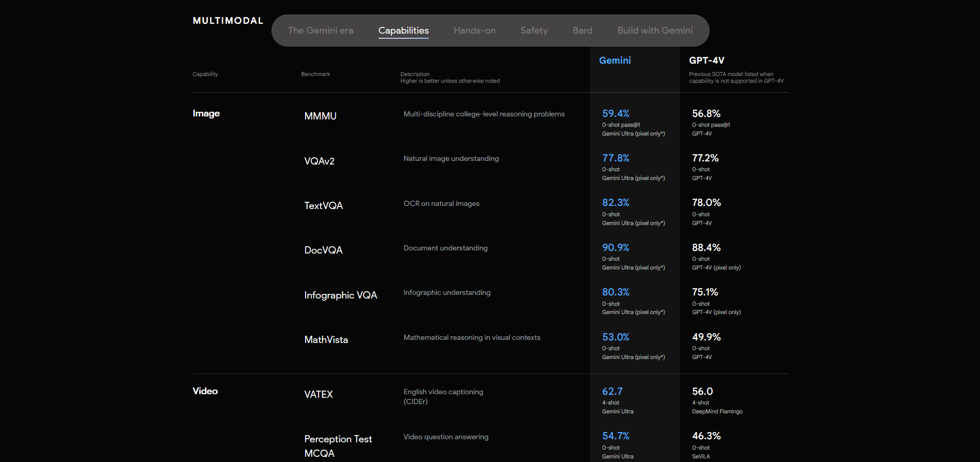Select the GPT-4V column header
Screen dimensions: 980x462
tap(706, 61)
